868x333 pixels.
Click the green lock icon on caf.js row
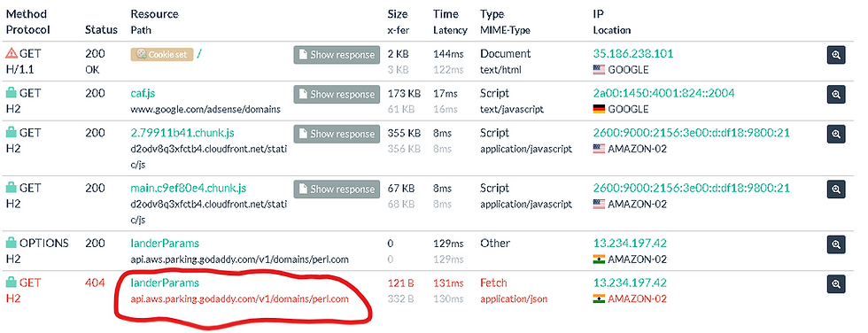pyautogui.click(x=11, y=93)
